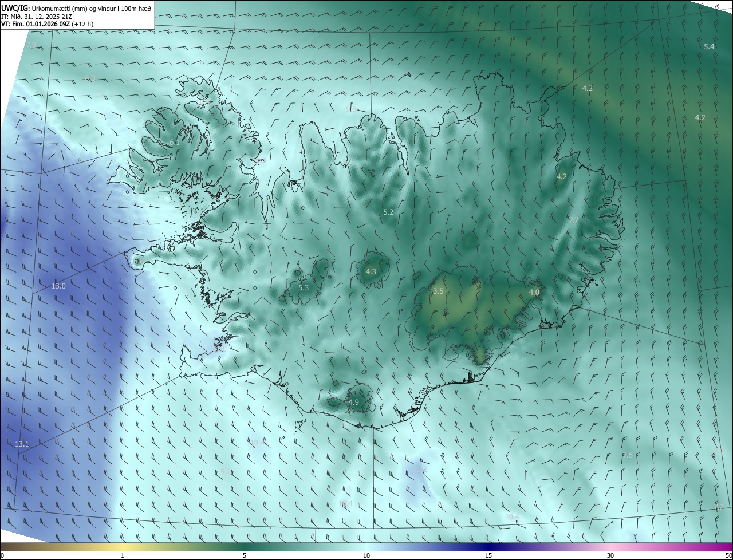Select the IT Mið. 31. 12. 2025 21Z line

click(37, 16)
